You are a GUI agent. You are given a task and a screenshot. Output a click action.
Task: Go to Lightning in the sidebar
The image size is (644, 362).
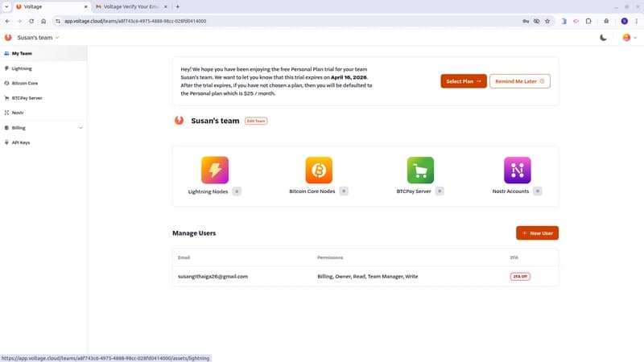point(22,68)
